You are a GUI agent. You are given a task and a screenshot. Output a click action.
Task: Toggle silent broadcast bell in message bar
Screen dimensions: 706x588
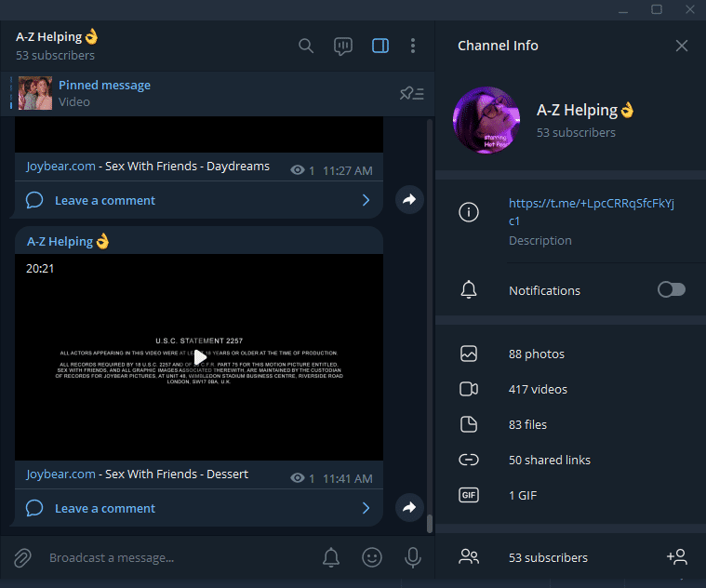point(331,557)
